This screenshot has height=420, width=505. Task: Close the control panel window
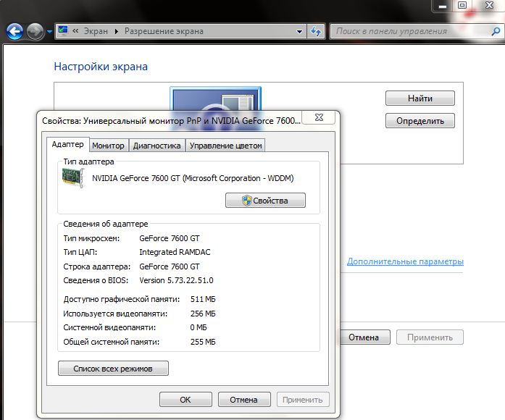pyautogui.click(x=489, y=5)
